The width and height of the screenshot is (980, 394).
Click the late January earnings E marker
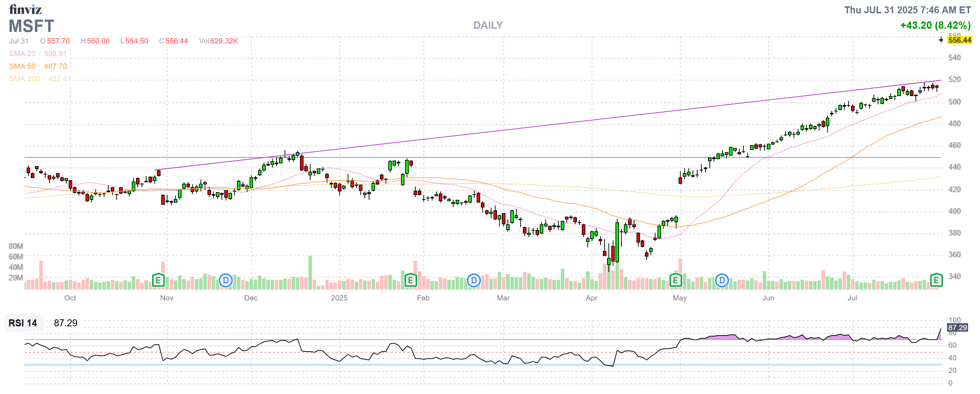(410, 281)
